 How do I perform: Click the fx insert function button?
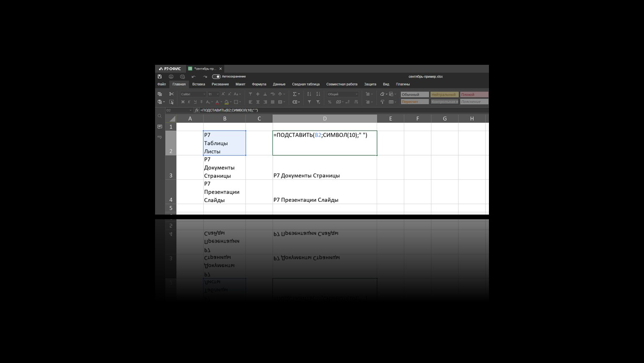pos(197,110)
